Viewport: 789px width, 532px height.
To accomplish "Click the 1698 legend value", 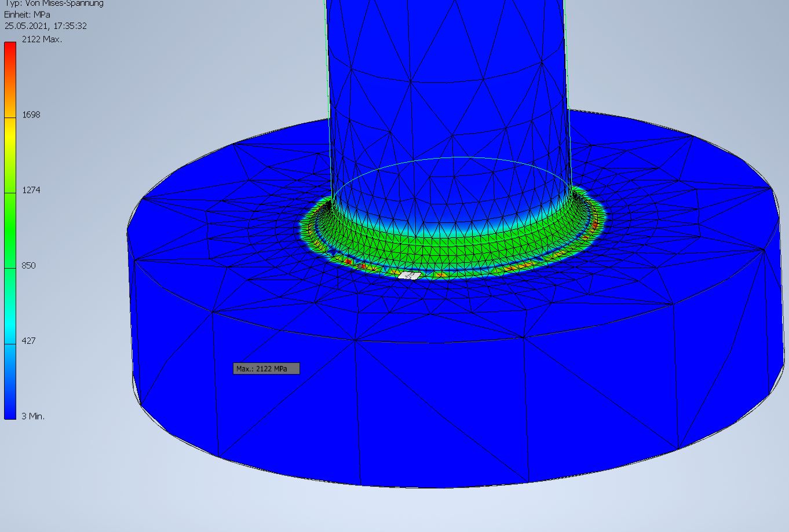I will [31, 115].
